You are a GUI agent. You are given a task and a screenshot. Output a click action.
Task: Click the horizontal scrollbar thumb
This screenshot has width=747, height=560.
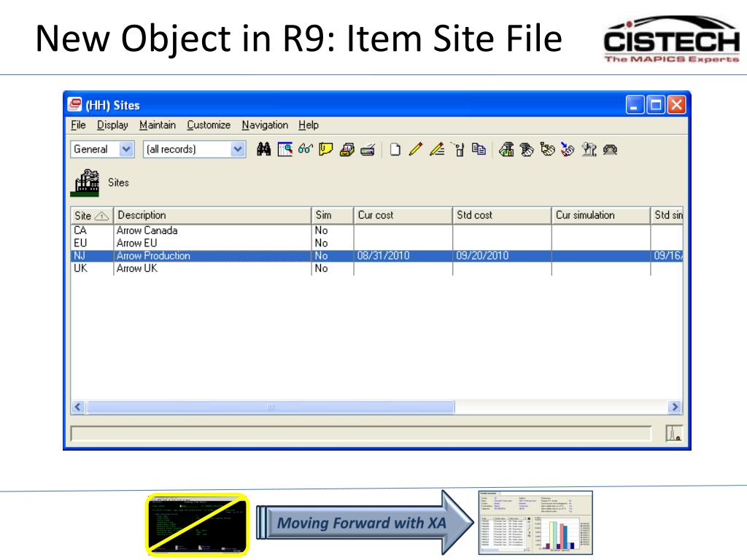271,407
